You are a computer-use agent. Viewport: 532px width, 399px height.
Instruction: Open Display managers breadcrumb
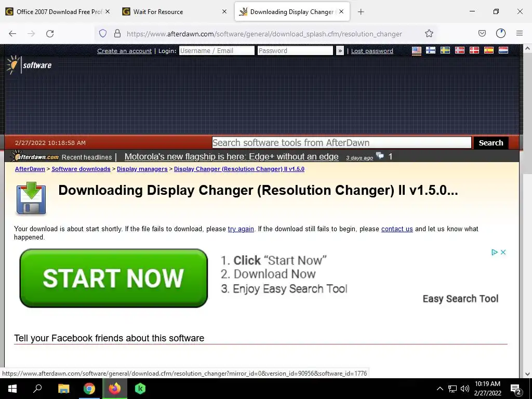pyautogui.click(x=142, y=169)
